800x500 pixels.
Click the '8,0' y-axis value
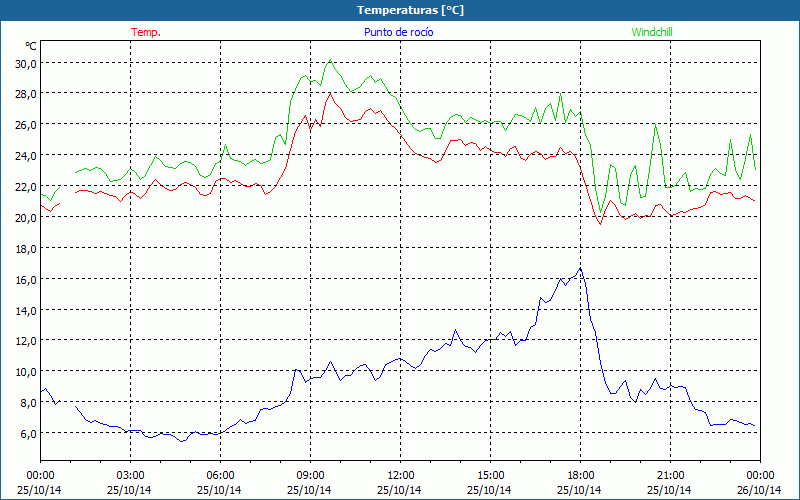click(x=28, y=403)
